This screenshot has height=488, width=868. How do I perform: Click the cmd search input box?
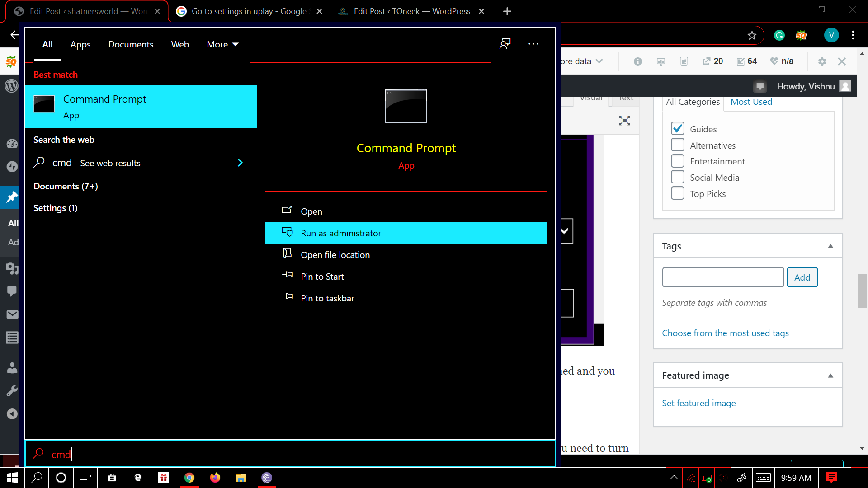pos(290,454)
